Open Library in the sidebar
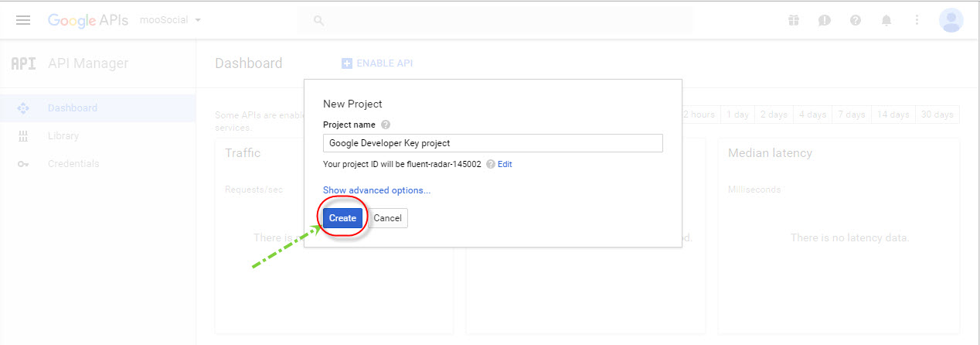980x345 pixels. 63,135
